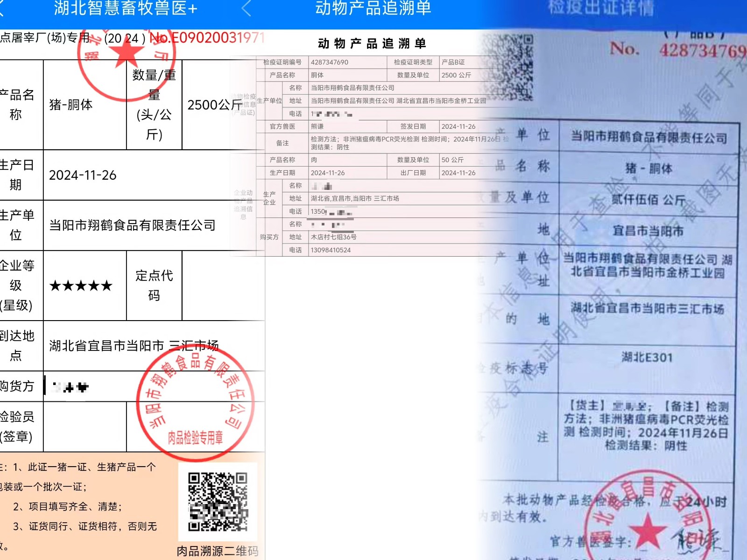
Task: Tap the 数量/重量(头/公斤) header cell
Action: point(154,105)
